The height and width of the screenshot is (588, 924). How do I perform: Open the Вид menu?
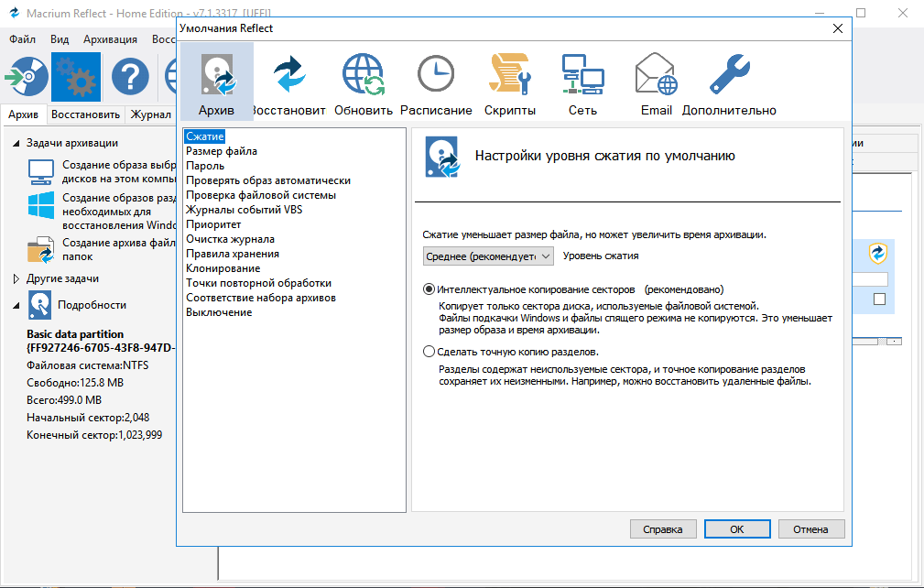point(60,38)
